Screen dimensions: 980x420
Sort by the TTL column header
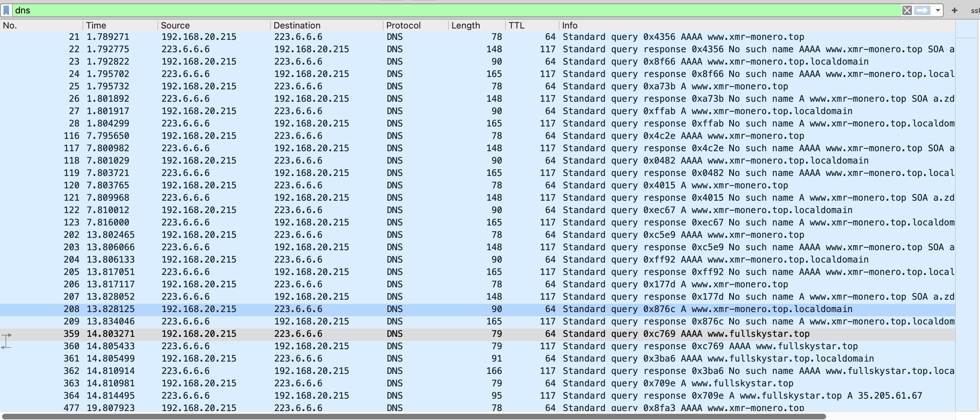click(516, 25)
